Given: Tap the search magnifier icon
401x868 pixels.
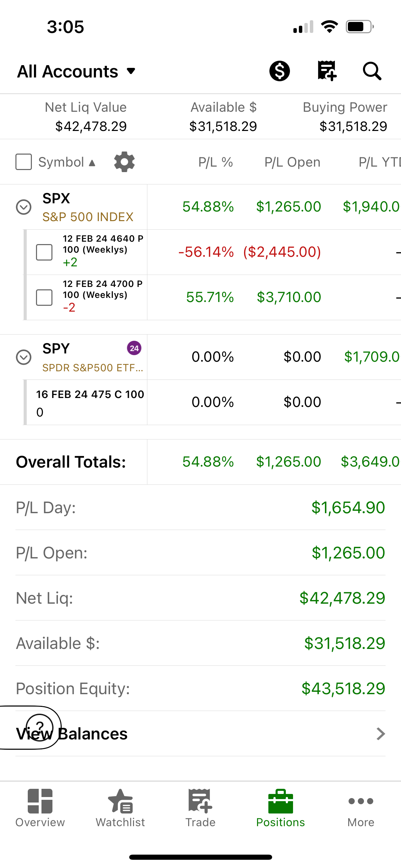Looking at the screenshot, I should (x=372, y=71).
